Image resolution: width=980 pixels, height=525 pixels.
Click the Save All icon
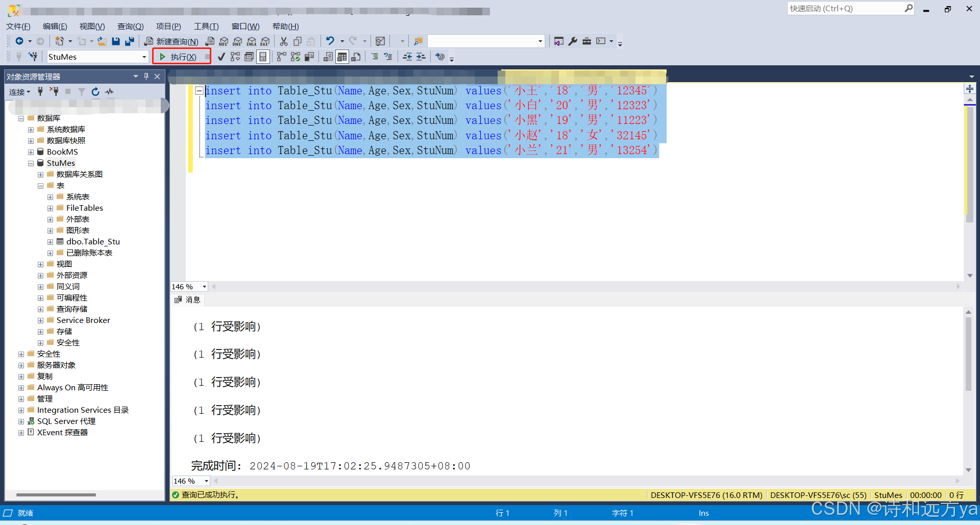tap(130, 41)
